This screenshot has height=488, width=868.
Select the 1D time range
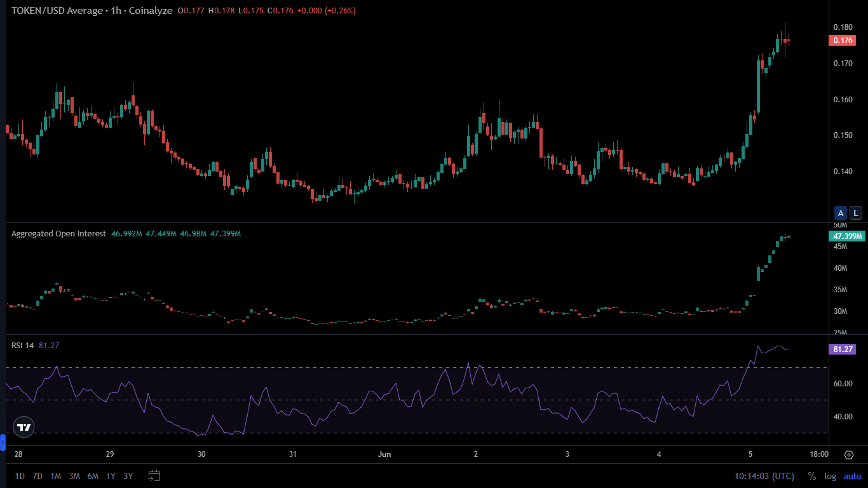click(20, 476)
